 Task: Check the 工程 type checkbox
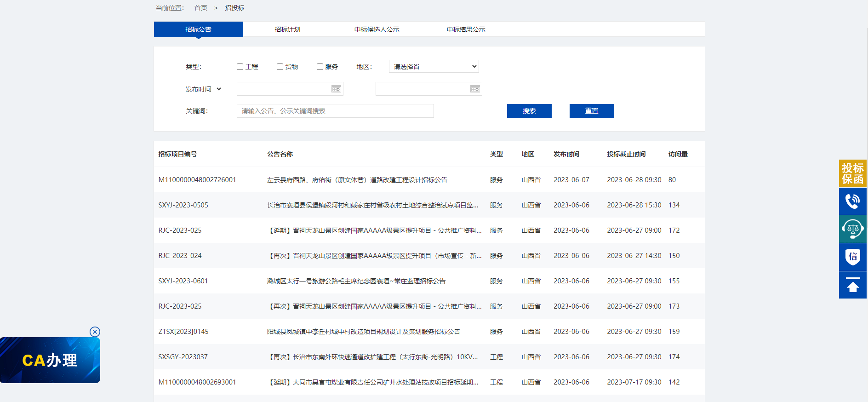(x=240, y=67)
